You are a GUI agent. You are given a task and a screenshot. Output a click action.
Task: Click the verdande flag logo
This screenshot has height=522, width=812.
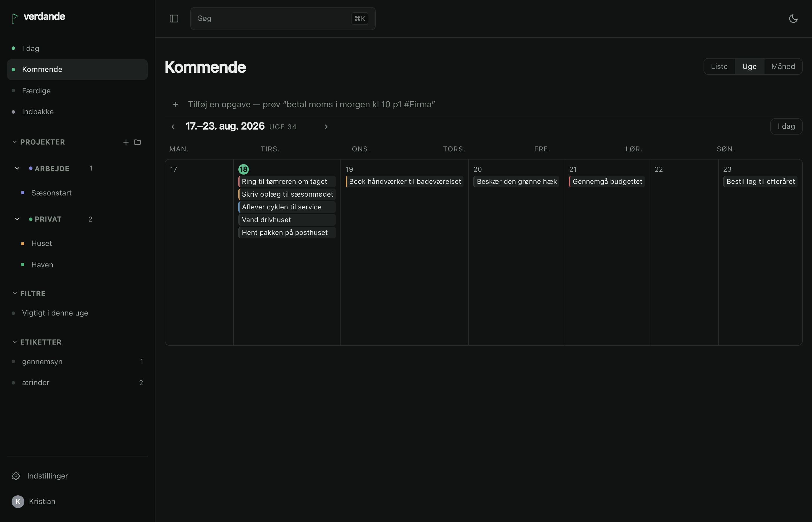(x=14, y=18)
